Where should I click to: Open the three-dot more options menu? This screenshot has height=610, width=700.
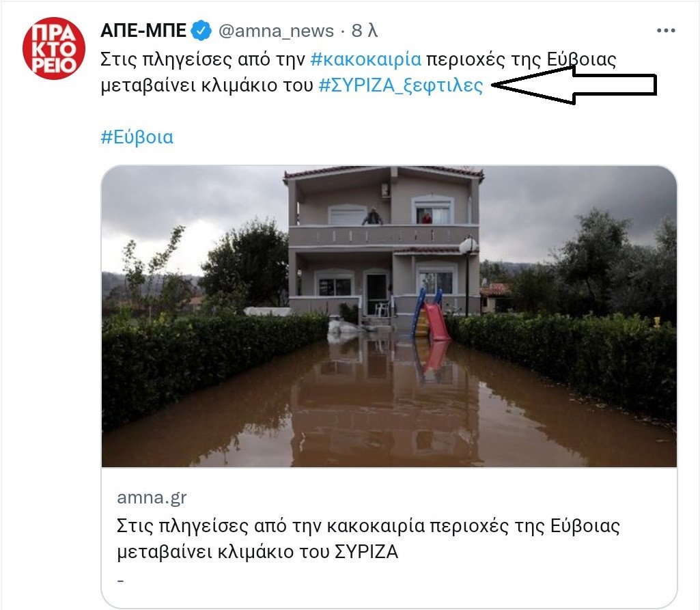[666, 30]
